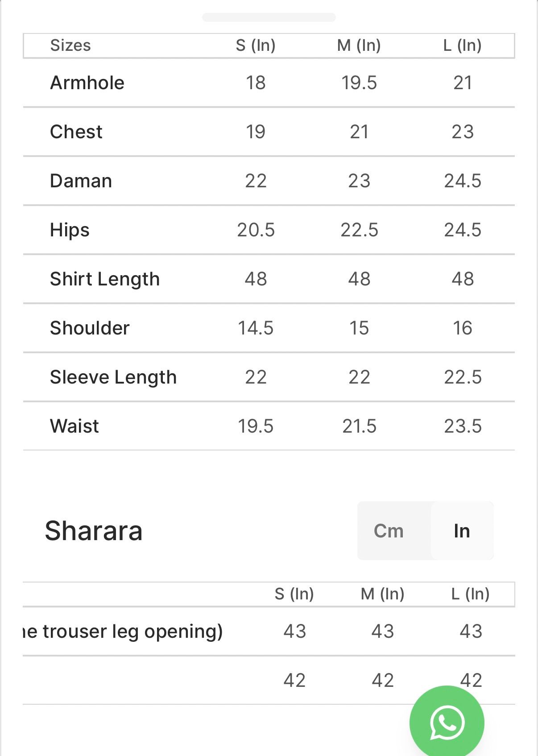The width and height of the screenshot is (538, 756).
Task: Select the Shirt Length row label
Action: [x=105, y=279]
